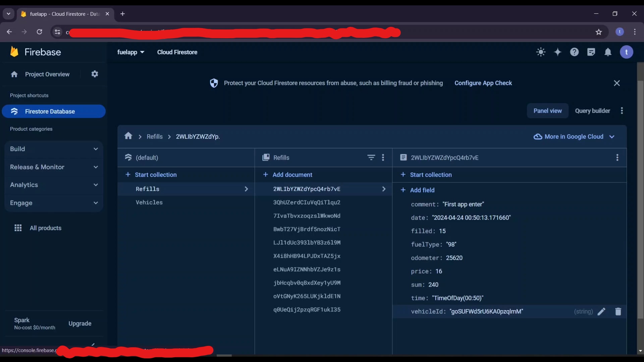644x362 pixels.
Task: Open the help question mark icon
Action: click(574, 52)
